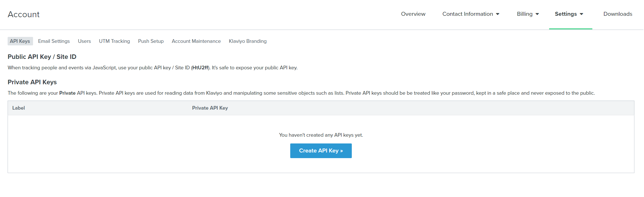This screenshot has height=197, width=644.
Task: Go to the Overview page
Action: click(413, 14)
